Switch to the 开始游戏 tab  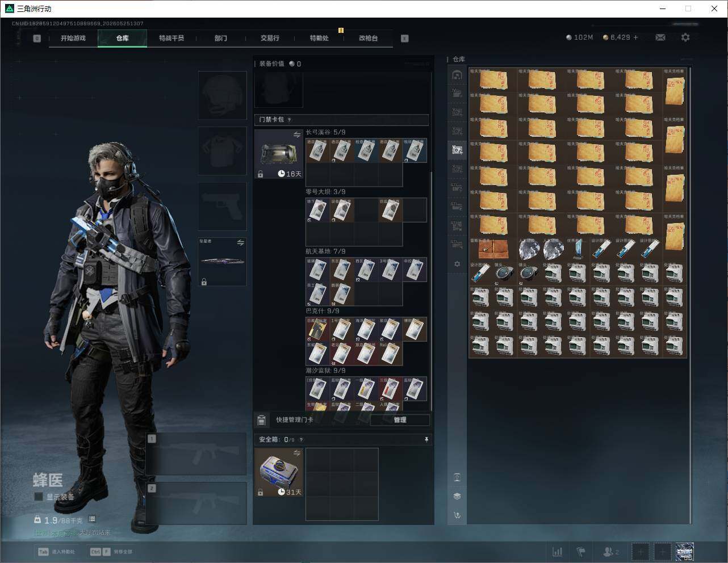pos(73,38)
